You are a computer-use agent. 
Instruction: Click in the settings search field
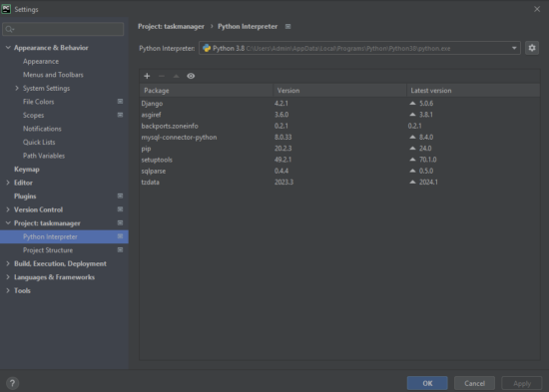(x=63, y=29)
